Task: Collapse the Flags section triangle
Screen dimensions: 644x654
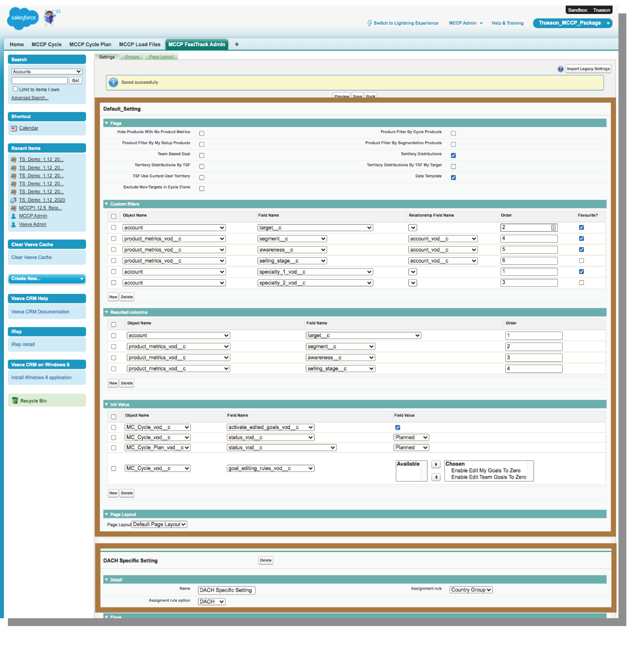Action: pyautogui.click(x=107, y=123)
